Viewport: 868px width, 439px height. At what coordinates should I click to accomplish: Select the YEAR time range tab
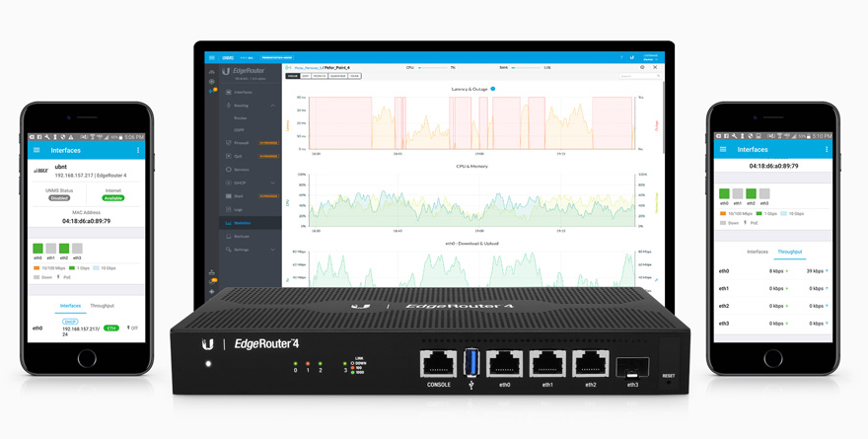354,76
